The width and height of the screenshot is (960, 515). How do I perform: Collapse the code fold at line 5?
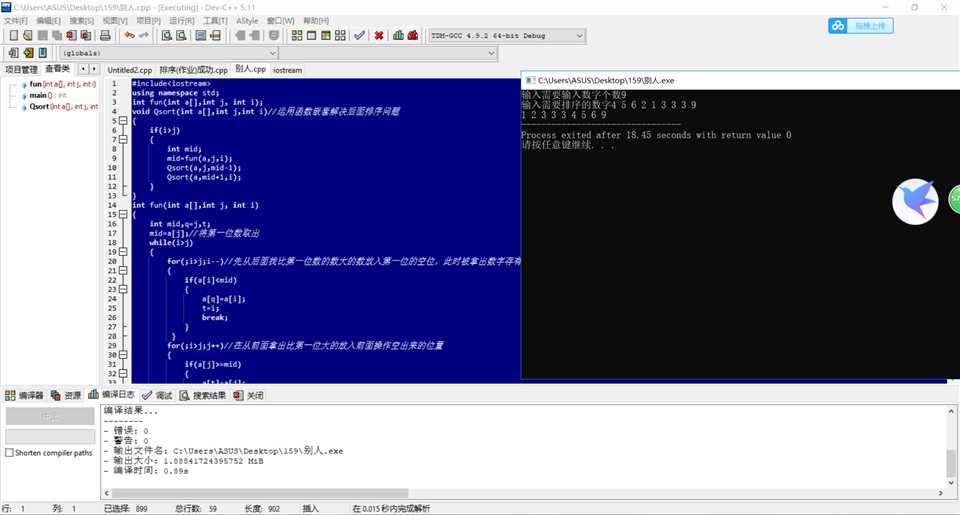[x=123, y=121]
